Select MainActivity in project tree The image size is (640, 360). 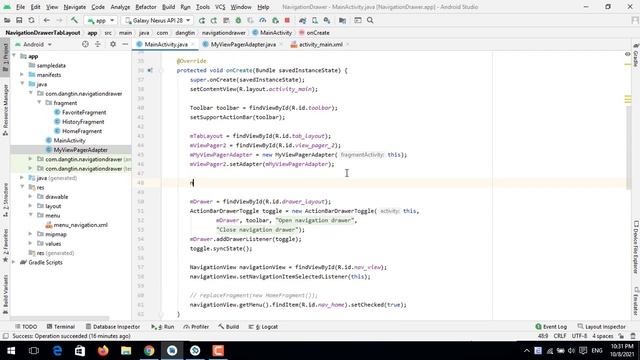(x=69, y=140)
